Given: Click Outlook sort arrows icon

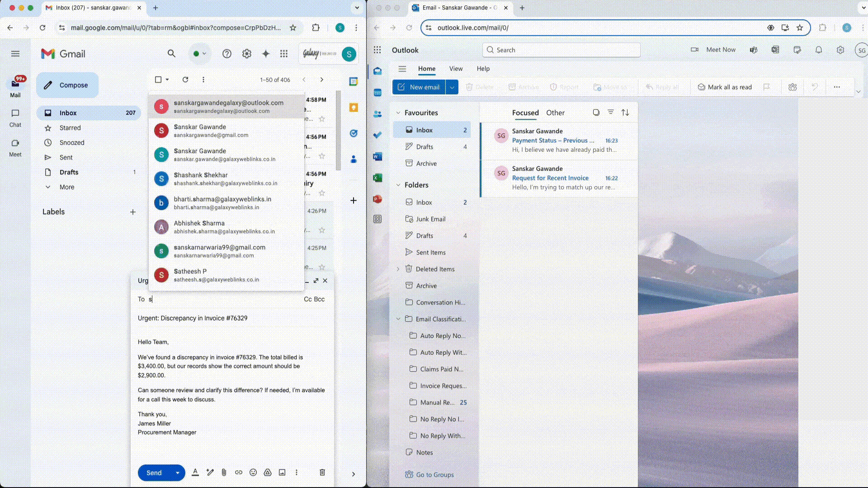Looking at the screenshot, I should 625,113.
